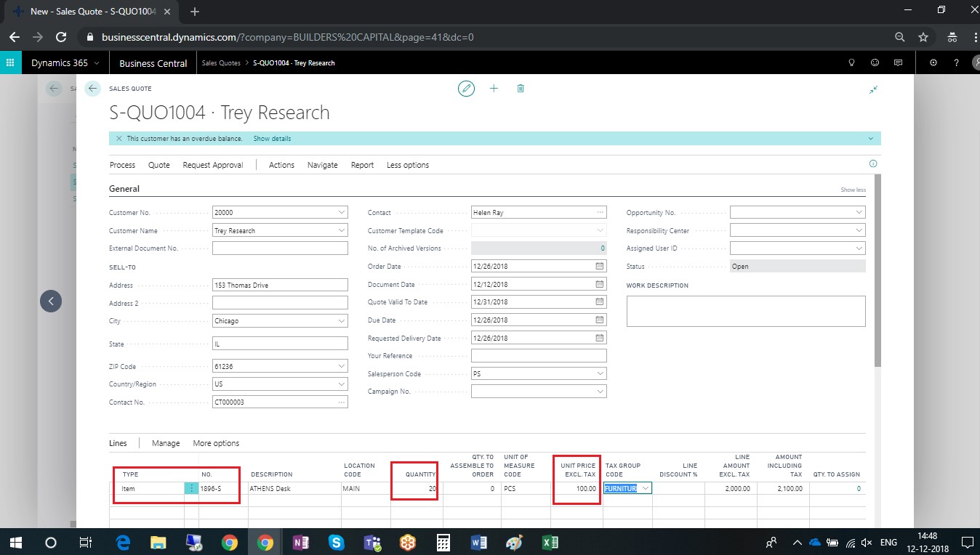Open the Process menu
The image size is (980, 555).
click(x=122, y=165)
